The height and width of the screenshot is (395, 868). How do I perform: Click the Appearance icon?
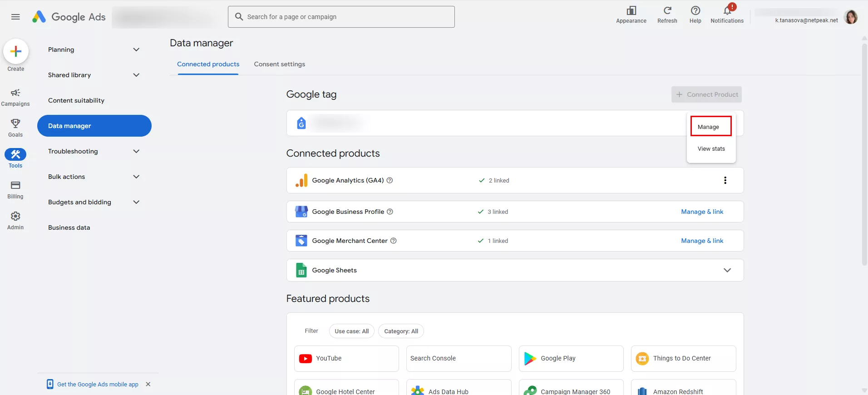coord(631,10)
